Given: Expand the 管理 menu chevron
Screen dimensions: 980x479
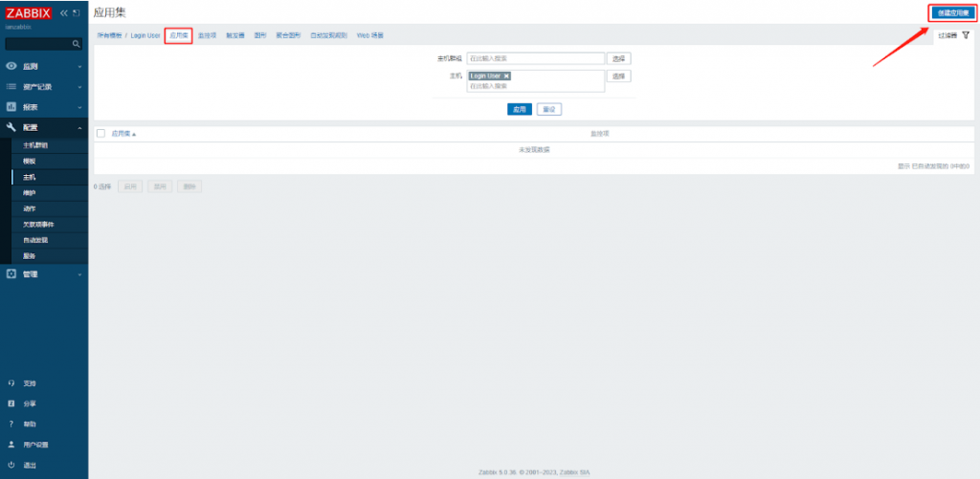Looking at the screenshot, I should point(79,274).
